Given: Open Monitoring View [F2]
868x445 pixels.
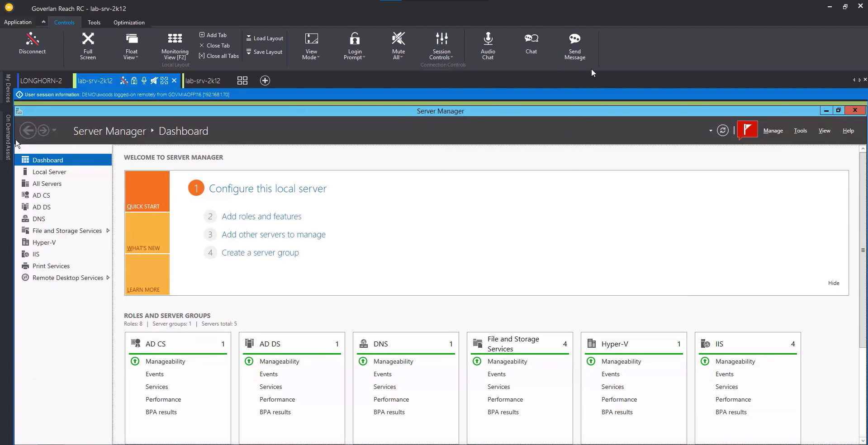Looking at the screenshot, I should [175, 46].
